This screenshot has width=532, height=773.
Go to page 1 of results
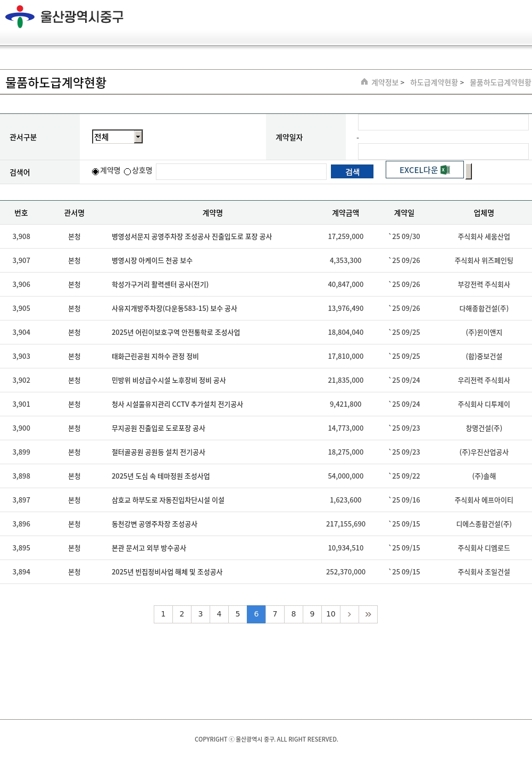(x=163, y=614)
